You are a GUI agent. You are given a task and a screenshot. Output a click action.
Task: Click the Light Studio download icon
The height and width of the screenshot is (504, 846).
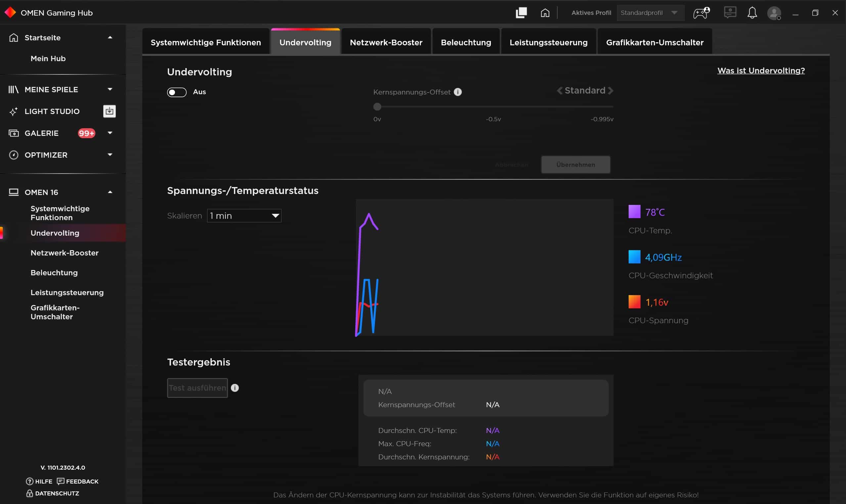[109, 111]
